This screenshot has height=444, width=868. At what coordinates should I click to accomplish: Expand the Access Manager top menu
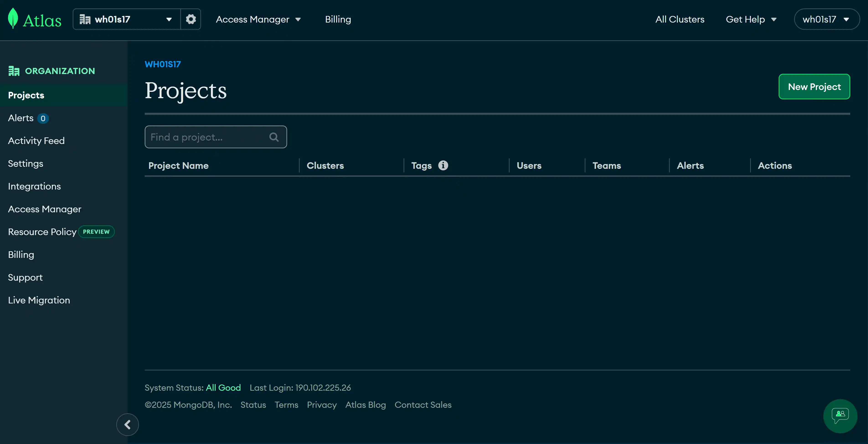pos(258,20)
